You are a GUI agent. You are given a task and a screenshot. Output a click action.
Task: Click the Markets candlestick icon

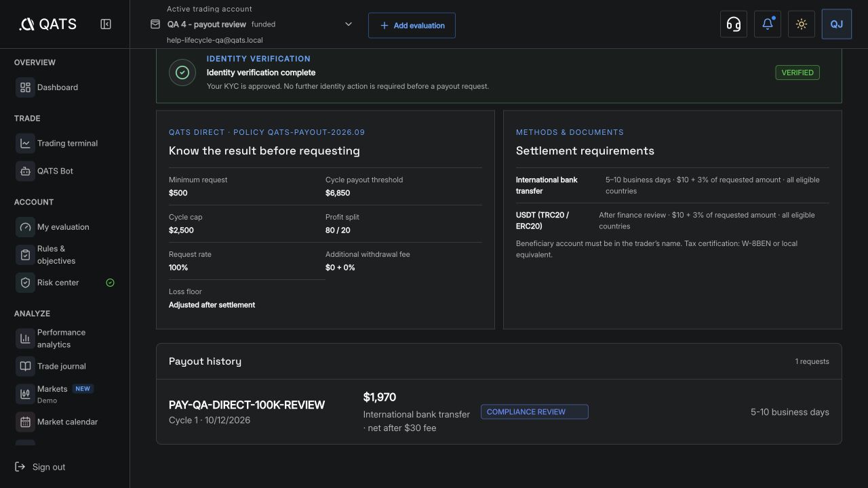25,394
